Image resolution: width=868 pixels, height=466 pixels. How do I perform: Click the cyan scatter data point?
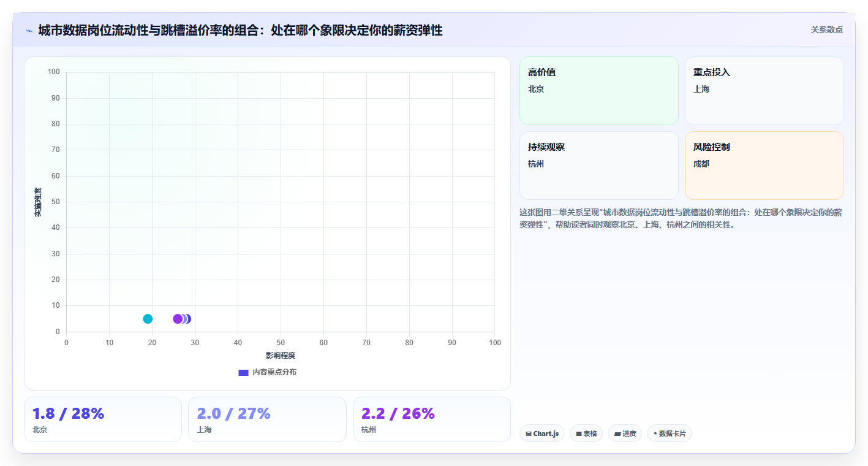148,319
